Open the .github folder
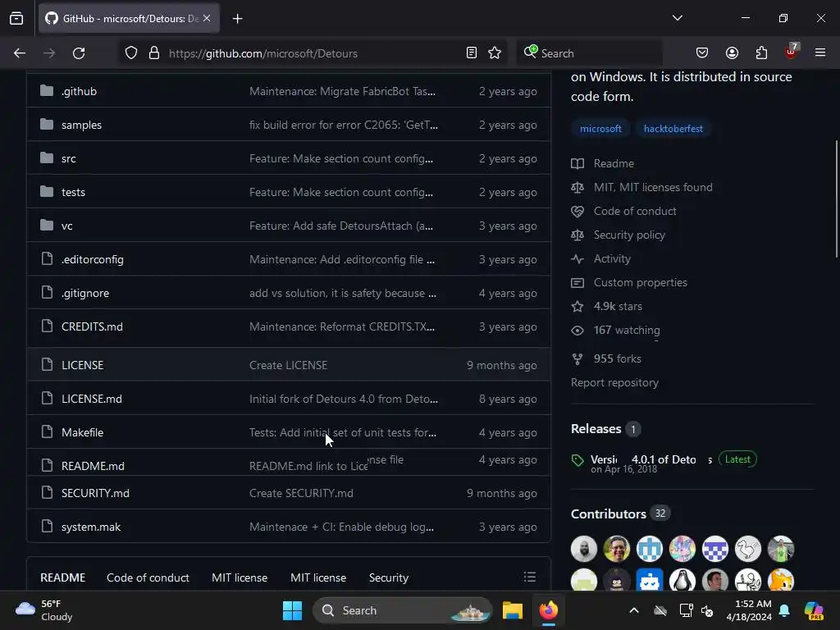This screenshot has width=840, height=630. (x=80, y=91)
